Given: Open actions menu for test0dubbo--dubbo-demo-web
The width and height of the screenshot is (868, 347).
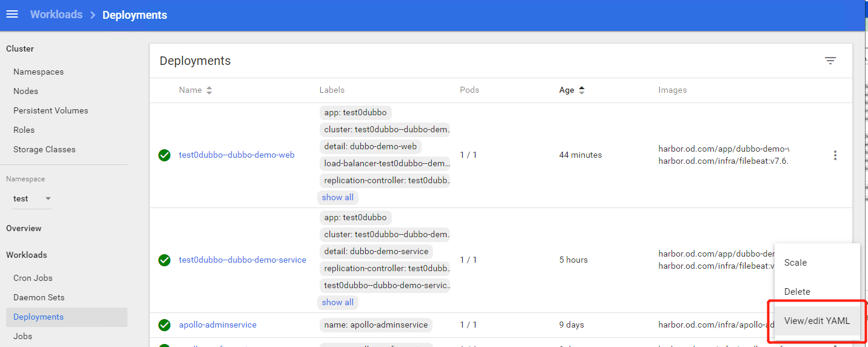Looking at the screenshot, I should click(x=835, y=155).
